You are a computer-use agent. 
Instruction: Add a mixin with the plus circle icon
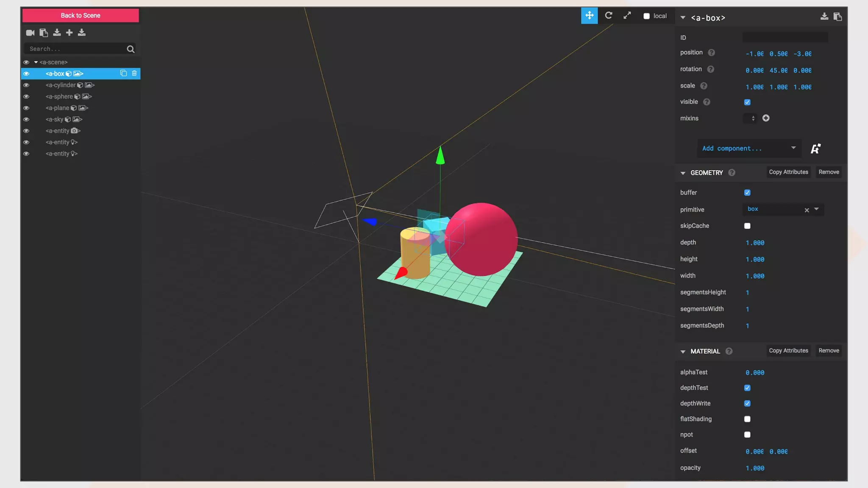[x=766, y=118]
